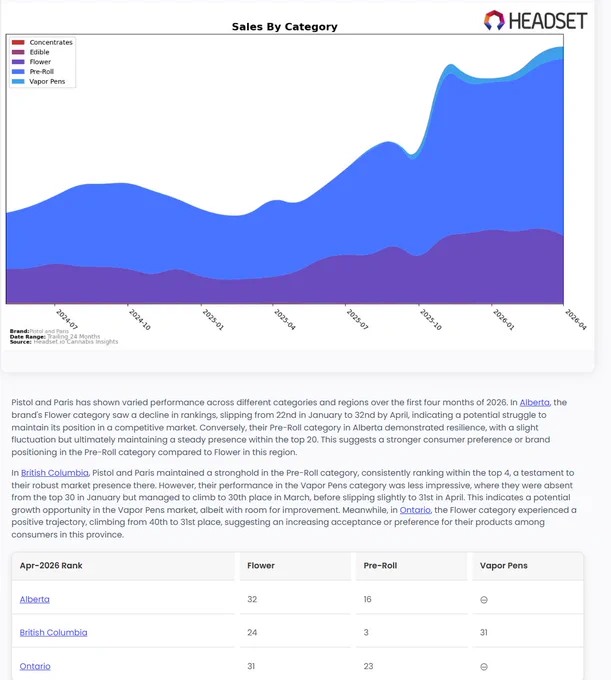Open the Alberta row link in the rank table
This screenshot has width=611, height=680.
[x=35, y=599]
